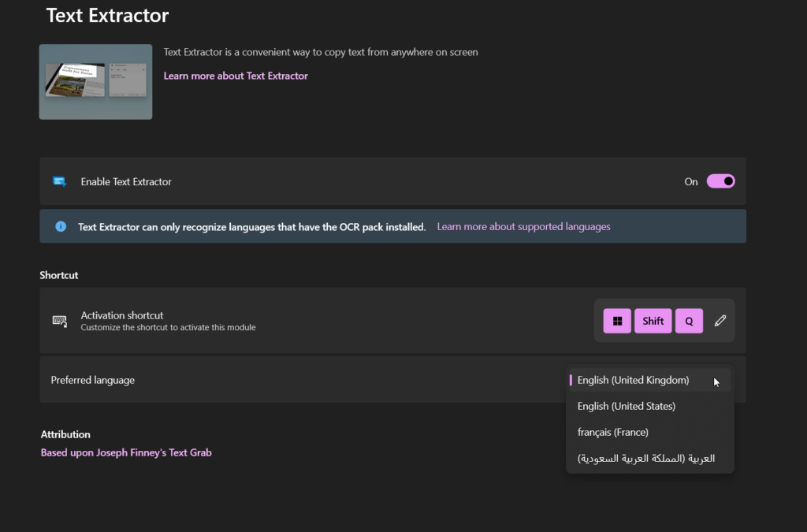Turn off the Enable Text Extractor toggle
Image resolution: width=807 pixels, height=532 pixels.
pyautogui.click(x=720, y=181)
